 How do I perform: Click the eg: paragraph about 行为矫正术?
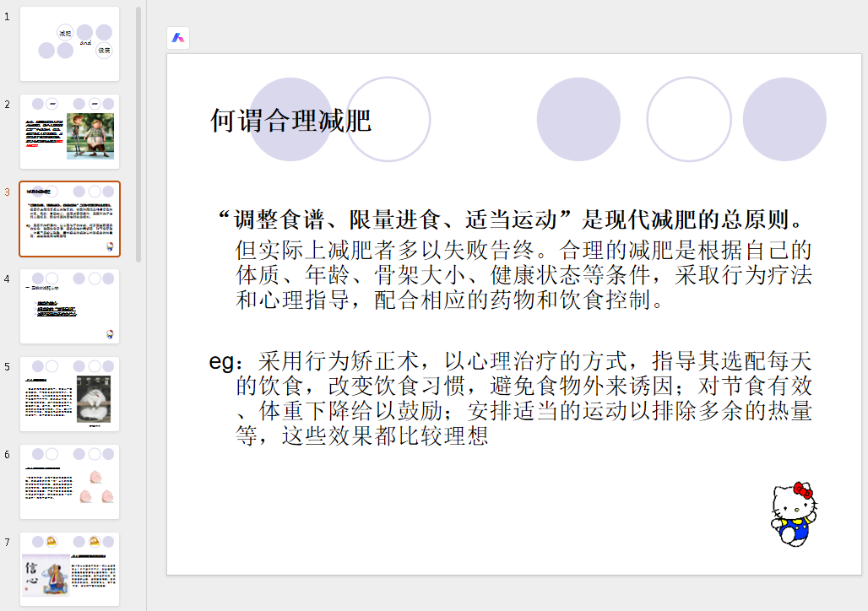(507, 395)
